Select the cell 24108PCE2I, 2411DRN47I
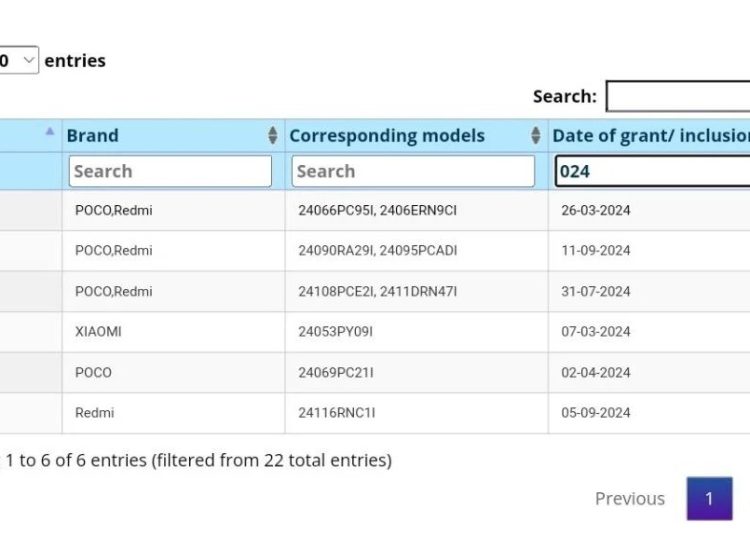Viewport: 750px width, 536px height. (x=417, y=291)
